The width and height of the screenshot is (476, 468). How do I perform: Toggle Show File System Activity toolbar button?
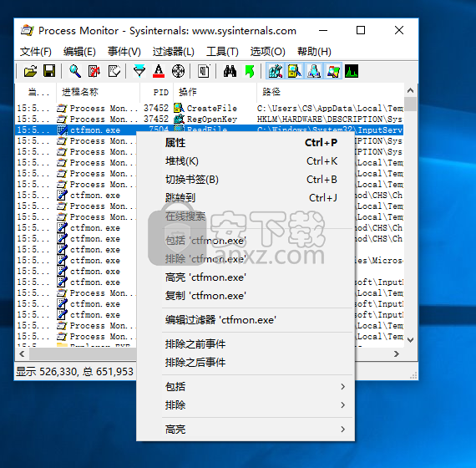pyautogui.click(x=295, y=71)
